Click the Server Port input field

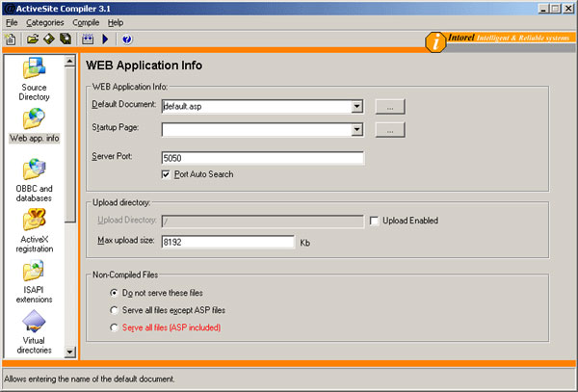pos(261,158)
